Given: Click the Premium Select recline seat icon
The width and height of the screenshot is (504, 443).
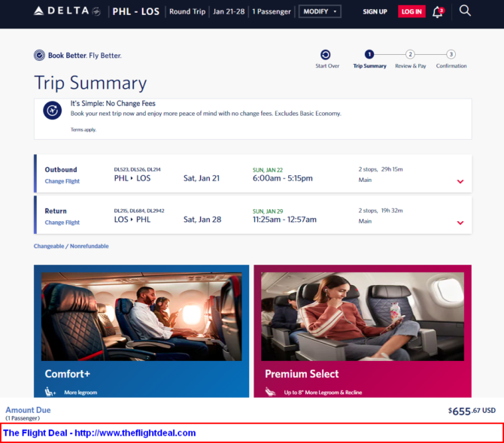Looking at the screenshot, I should click(270, 392).
